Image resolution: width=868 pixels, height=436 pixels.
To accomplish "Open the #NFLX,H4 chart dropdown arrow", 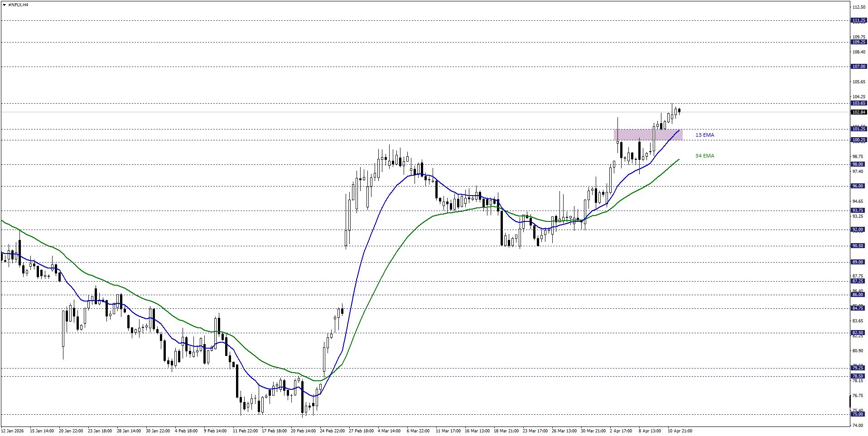I will 4,5.
